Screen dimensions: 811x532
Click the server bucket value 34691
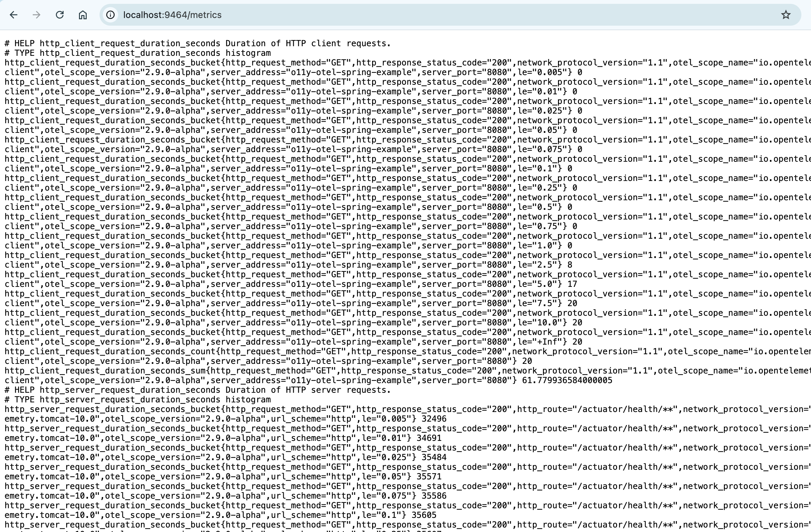tap(429, 438)
